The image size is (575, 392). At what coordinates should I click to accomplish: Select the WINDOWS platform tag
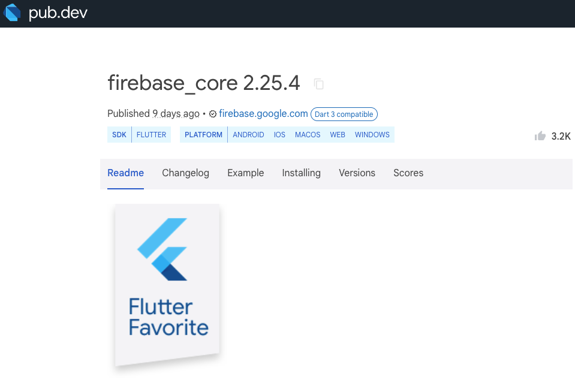tap(372, 134)
